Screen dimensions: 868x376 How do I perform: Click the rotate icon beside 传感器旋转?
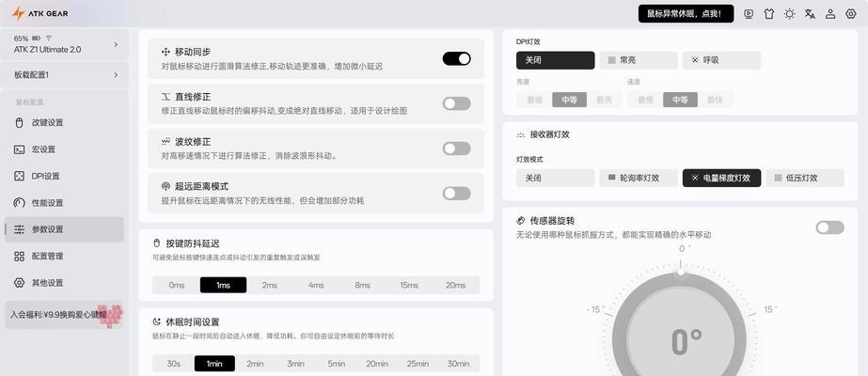point(520,221)
